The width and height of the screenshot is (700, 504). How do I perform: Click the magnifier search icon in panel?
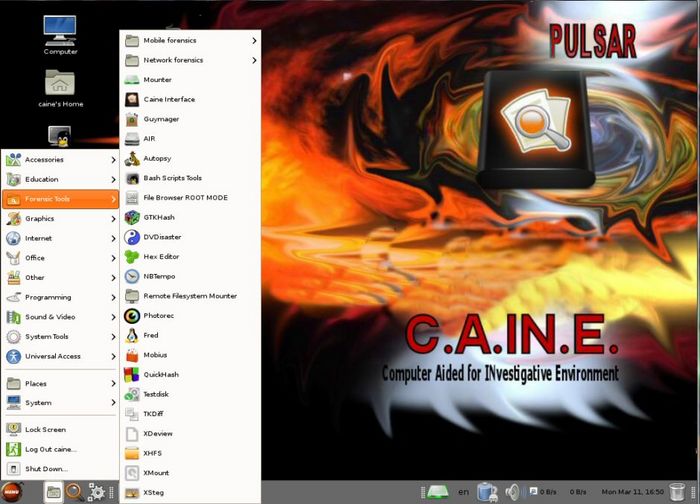click(x=75, y=492)
